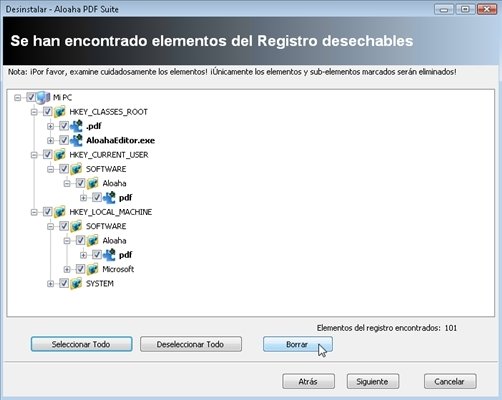This screenshot has height=400, width=502.
Task: Toggle the SOFTWARE checkbox under HKEY_CURRENT_USER
Action: 64,169
